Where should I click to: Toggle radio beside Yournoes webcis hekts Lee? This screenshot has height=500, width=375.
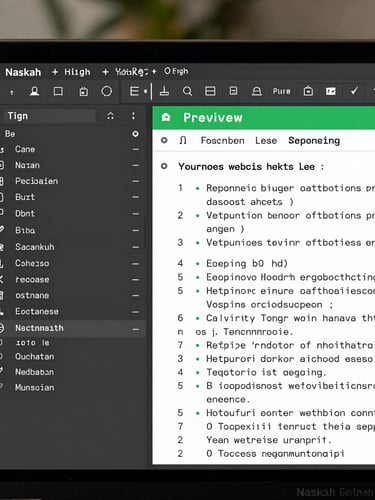click(x=164, y=166)
